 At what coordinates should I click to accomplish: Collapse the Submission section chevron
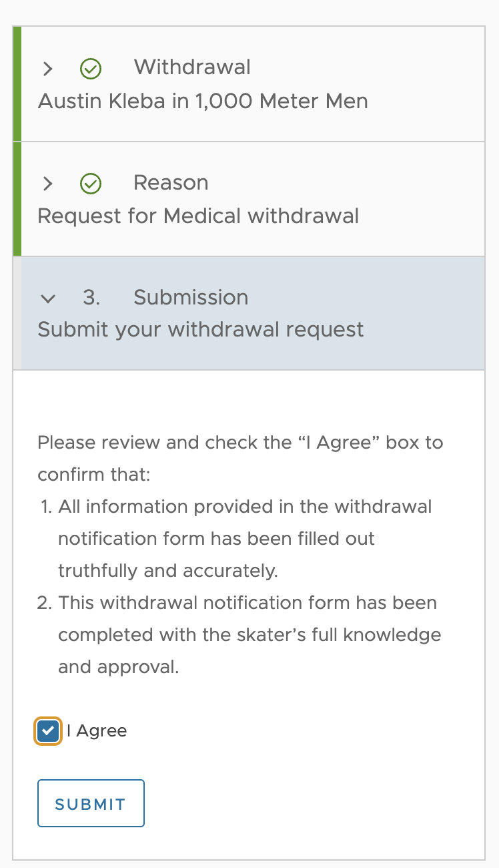point(47,299)
